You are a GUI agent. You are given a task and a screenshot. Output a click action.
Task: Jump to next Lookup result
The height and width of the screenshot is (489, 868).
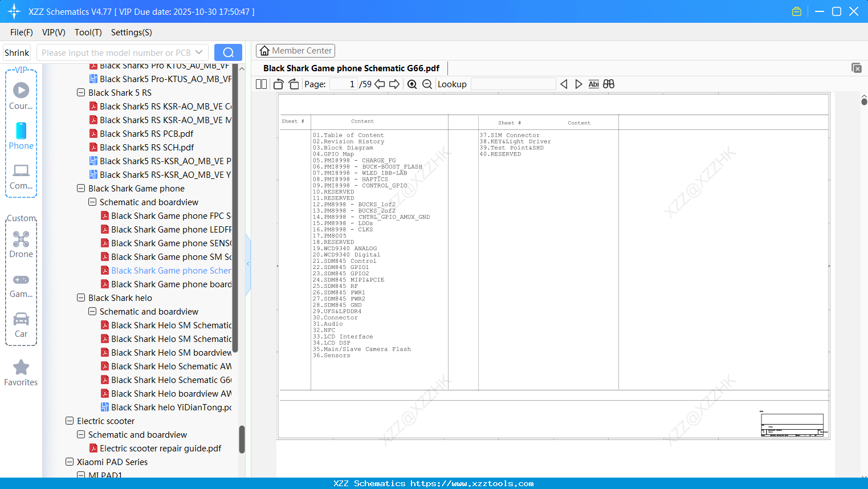coord(578,84)
